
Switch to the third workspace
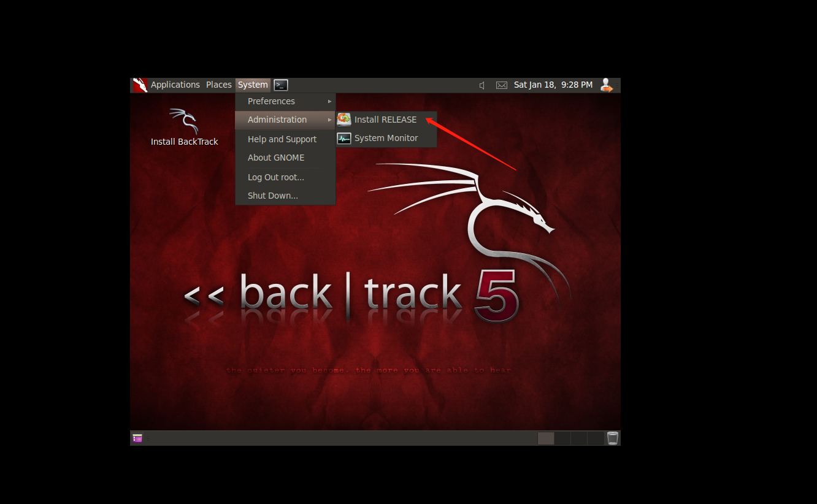point(579,438)
